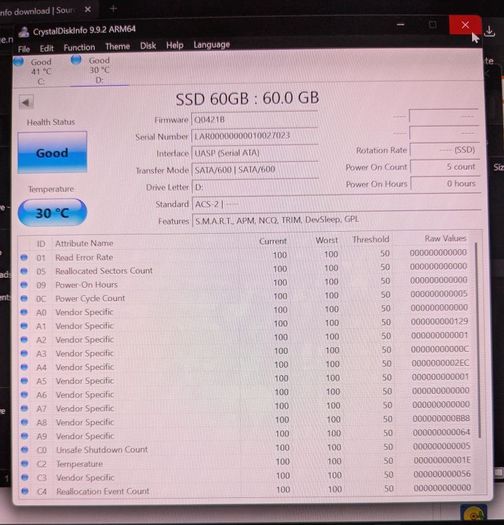Click status dot for 0C Power Cycle Count
The width and height of the screenshot is (504, 525).
[x=24, y=298]
